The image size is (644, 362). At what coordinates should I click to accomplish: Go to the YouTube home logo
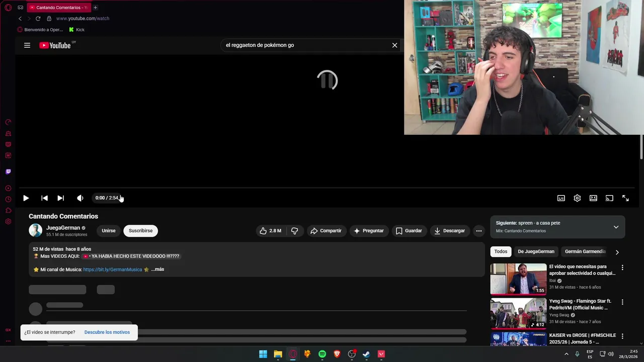(55, 45)
